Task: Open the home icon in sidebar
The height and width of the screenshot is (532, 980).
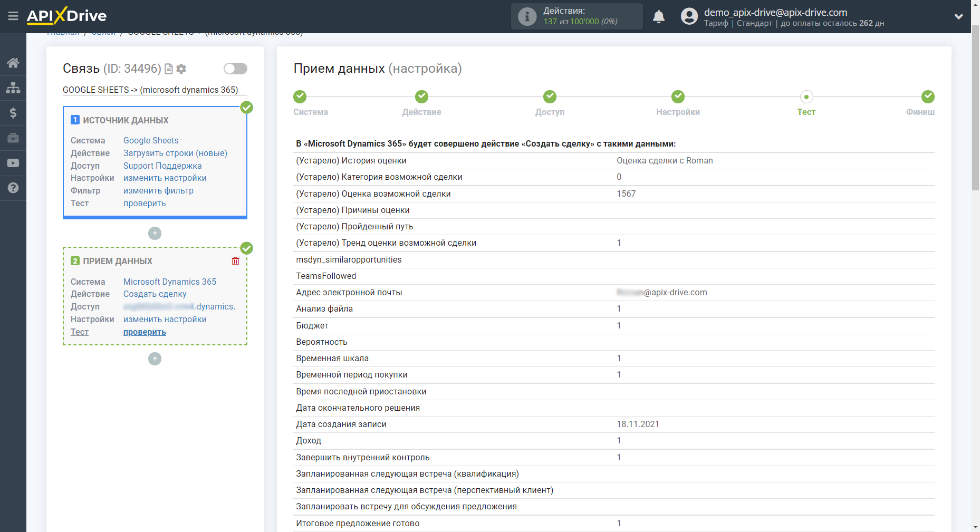Action: pyautogui.click(x=13, y=63)
